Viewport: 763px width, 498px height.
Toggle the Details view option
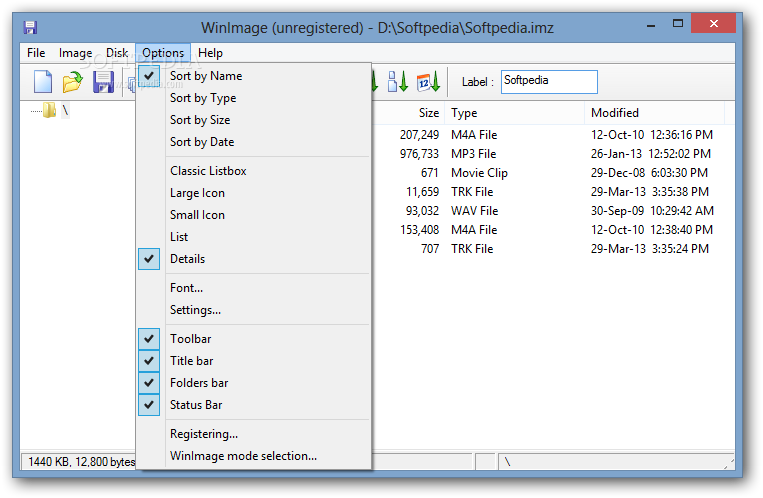(253, 258)
